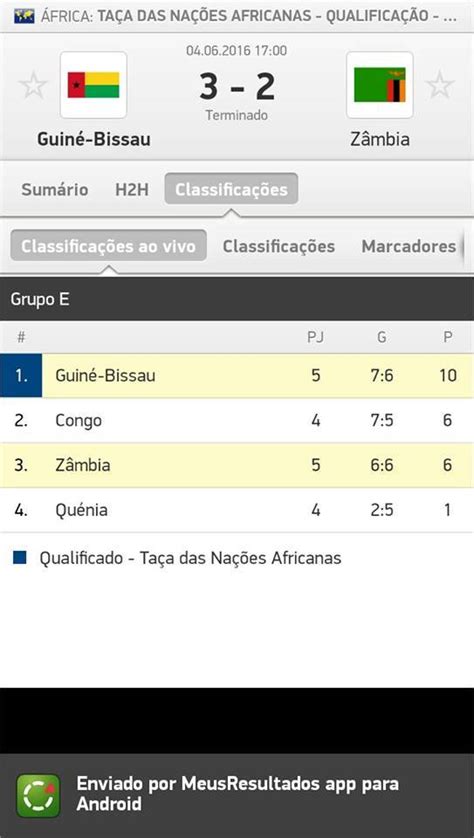Tap the blue Qualificado legend square
This screenshot has width=474, height=838.
click(20, 558)
